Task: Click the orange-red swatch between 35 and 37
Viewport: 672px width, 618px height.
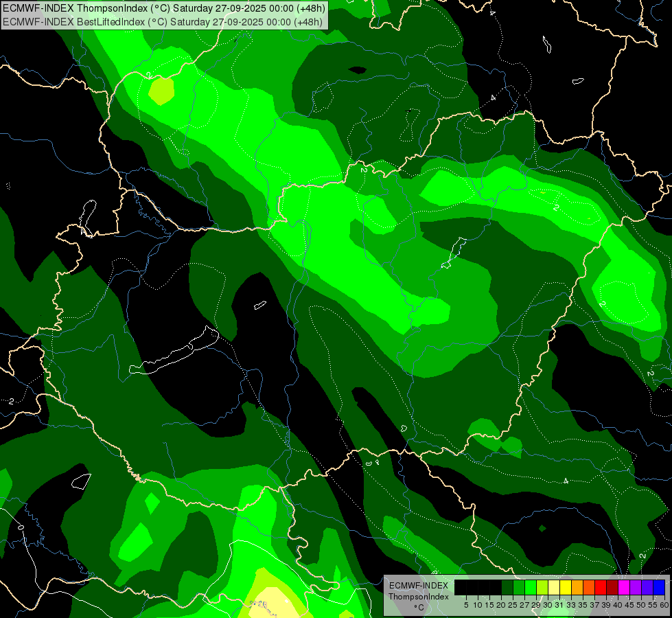Action: click(589, 587)
